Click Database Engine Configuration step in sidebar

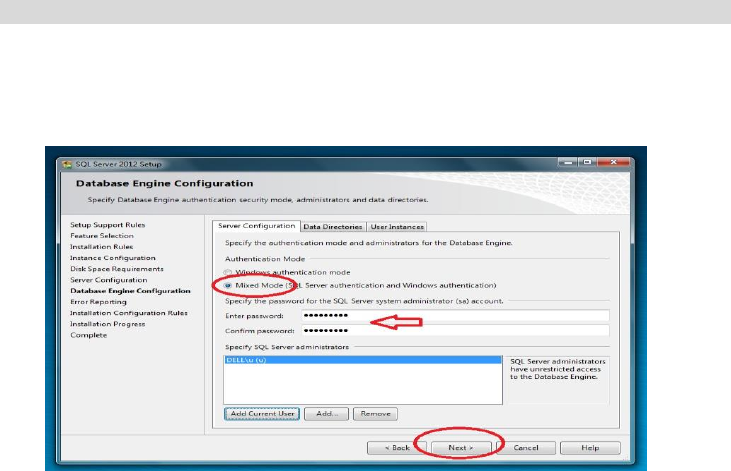click(131, 291)
